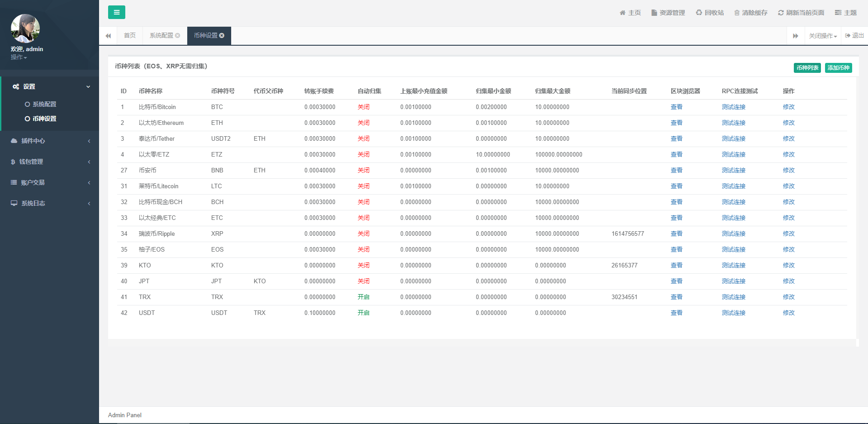Open the 操作 dropdown under admin name

pyautogui.click(x=19, y=57)
